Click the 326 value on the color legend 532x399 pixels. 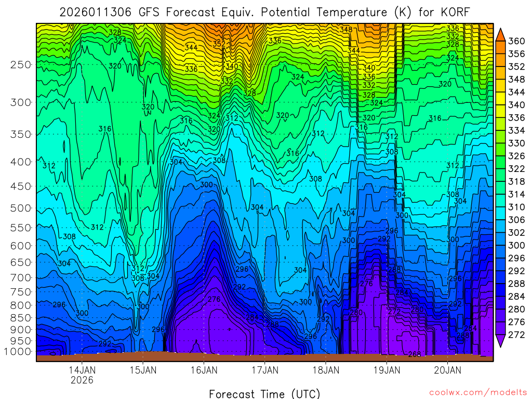(x=516, y=156)
